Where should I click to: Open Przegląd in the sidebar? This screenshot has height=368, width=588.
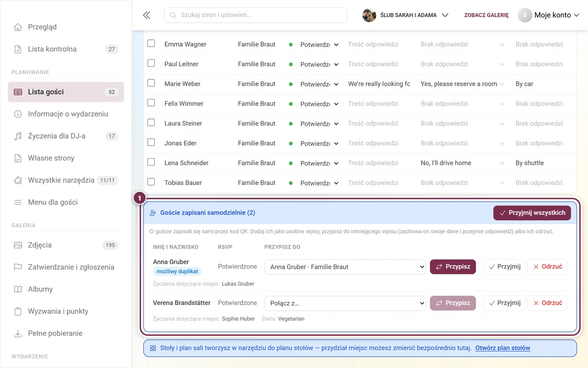point(66,27)
